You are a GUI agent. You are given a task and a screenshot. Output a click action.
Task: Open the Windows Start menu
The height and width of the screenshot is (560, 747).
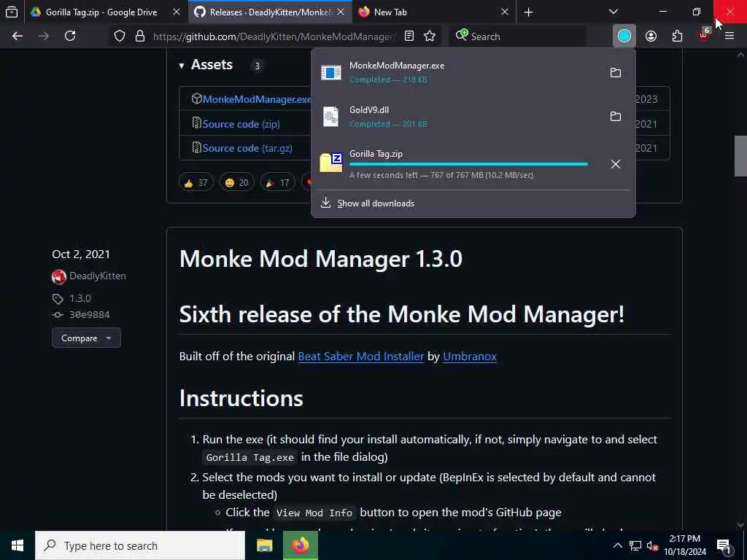(18, 545)
